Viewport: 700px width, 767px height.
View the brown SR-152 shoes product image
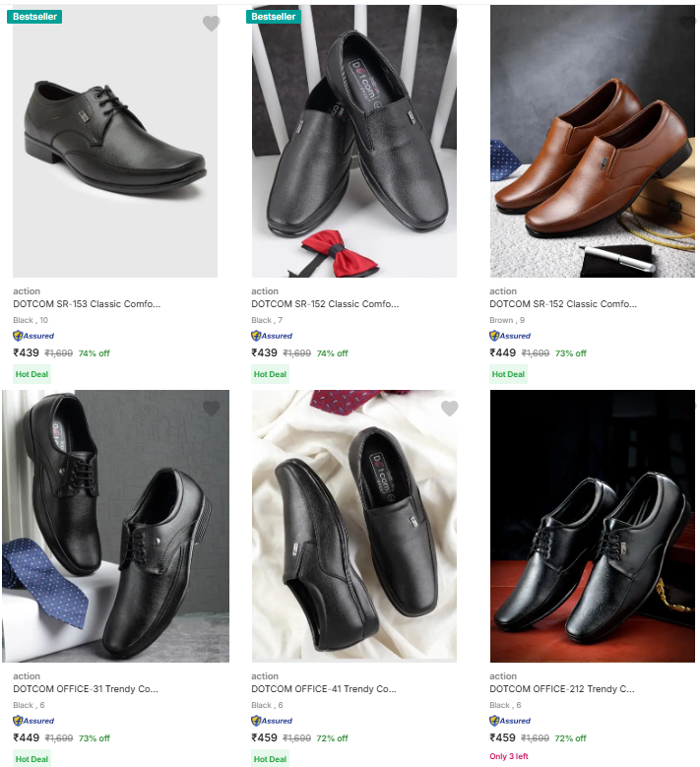[x=591, y=143]
